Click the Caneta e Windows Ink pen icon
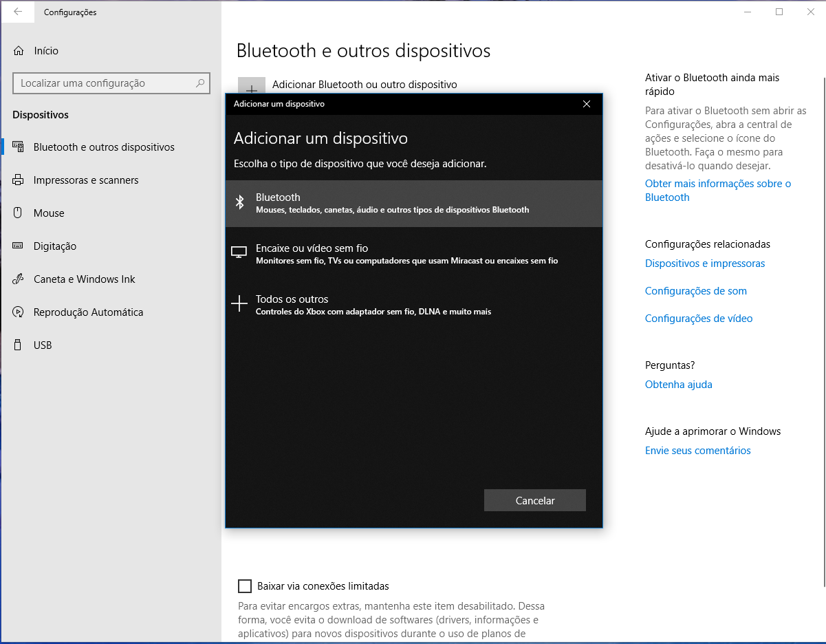Image resolution: width=826 pixels, height=644 pixels. click(x=19, y=279)
